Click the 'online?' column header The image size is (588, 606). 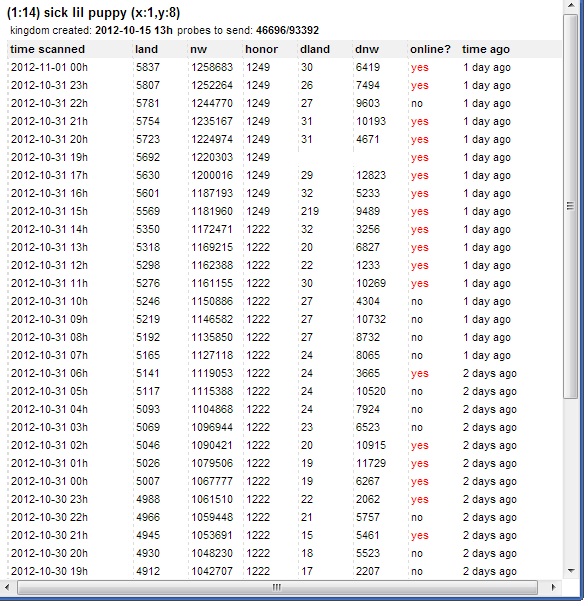click(430, 49)
